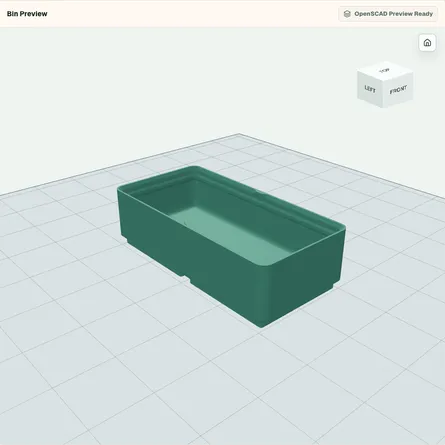Click the far corner of the grid plane

coord(239,134)
